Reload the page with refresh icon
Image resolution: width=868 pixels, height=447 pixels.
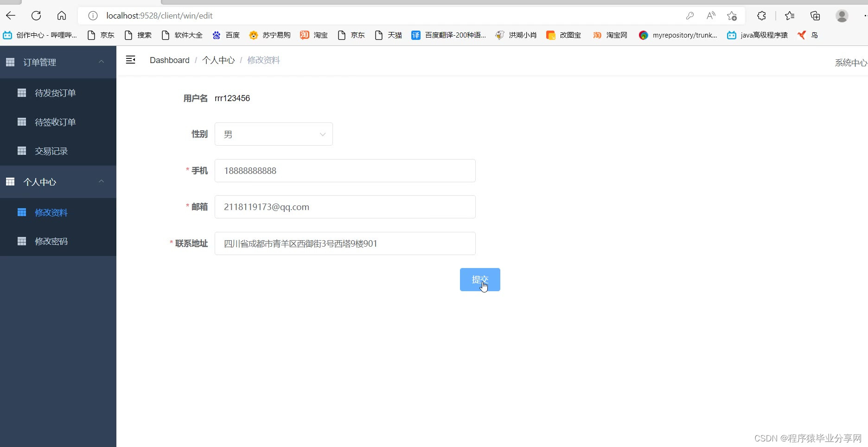coord(36,15)
